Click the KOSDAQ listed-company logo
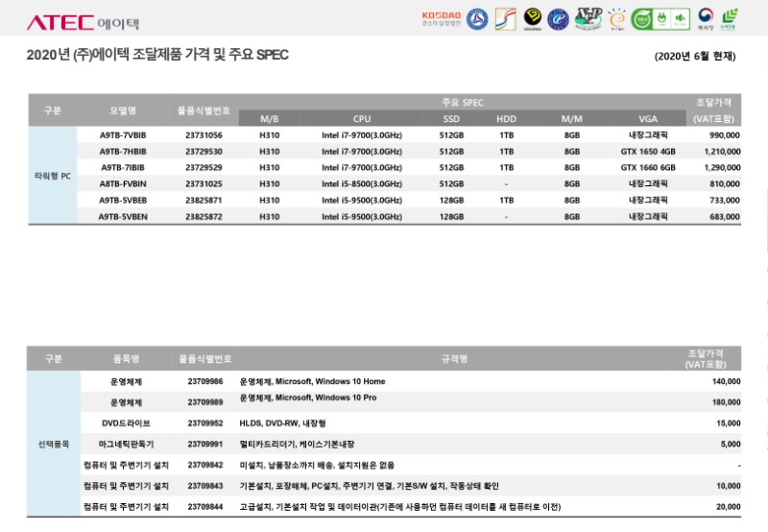 (442, 18)
